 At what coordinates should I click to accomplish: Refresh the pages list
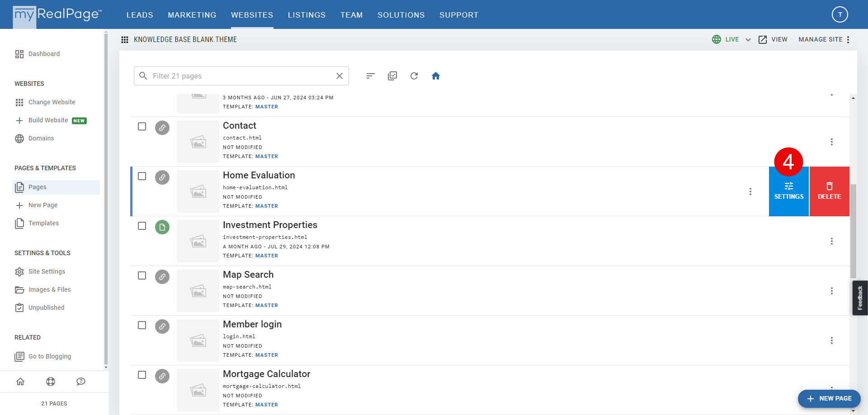coord(414,76)
